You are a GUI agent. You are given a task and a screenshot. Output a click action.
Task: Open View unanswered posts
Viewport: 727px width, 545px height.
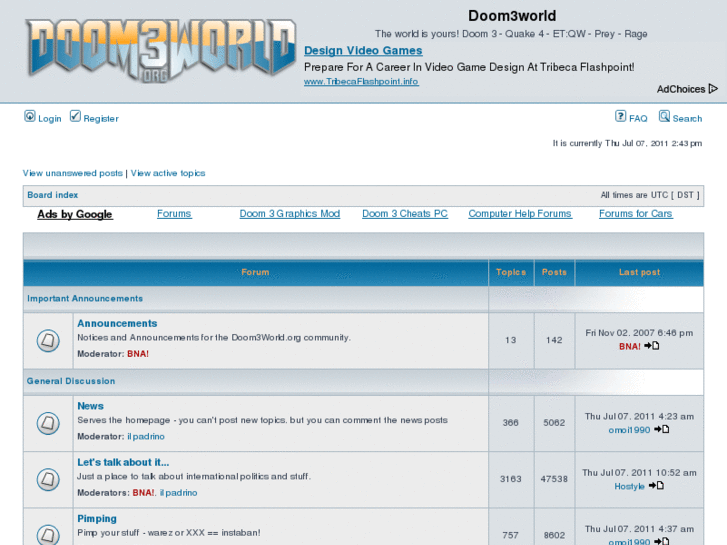click(73, 173)
